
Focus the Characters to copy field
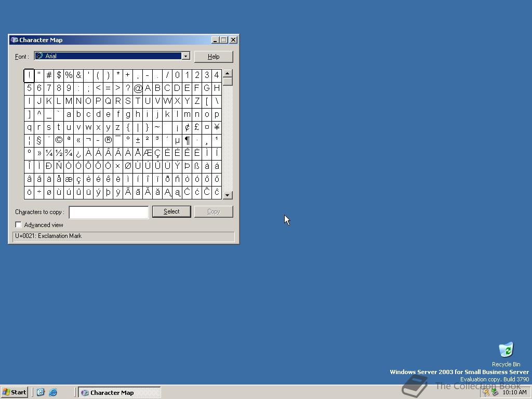(x=109, y=212)
